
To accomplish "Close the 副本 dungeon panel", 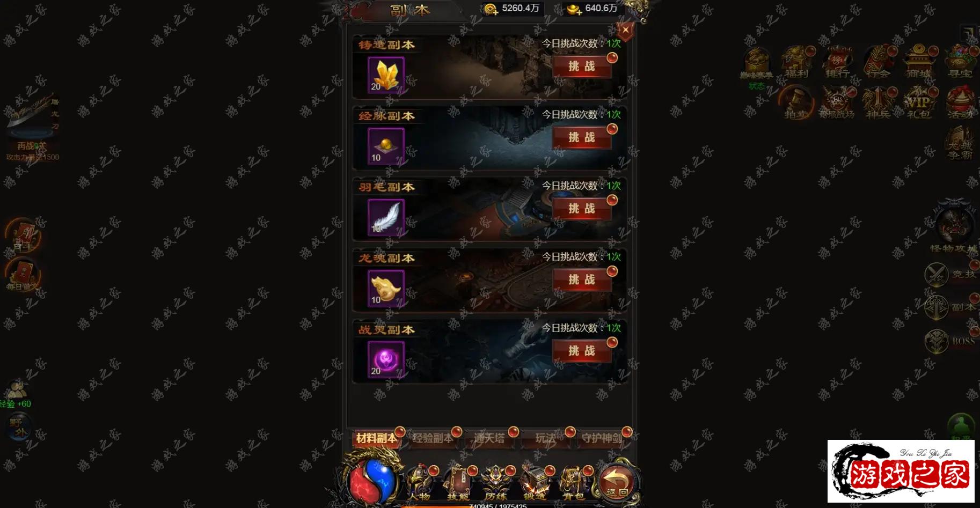I will coord(625,30).
